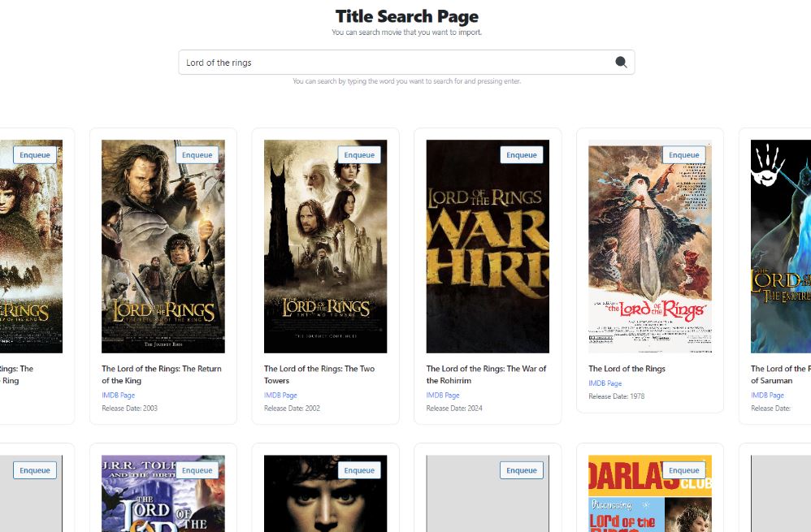Screen dimensions: 811x532
Task: Click the 'Release Date: 1978' text
Action: tap(617, 396)
